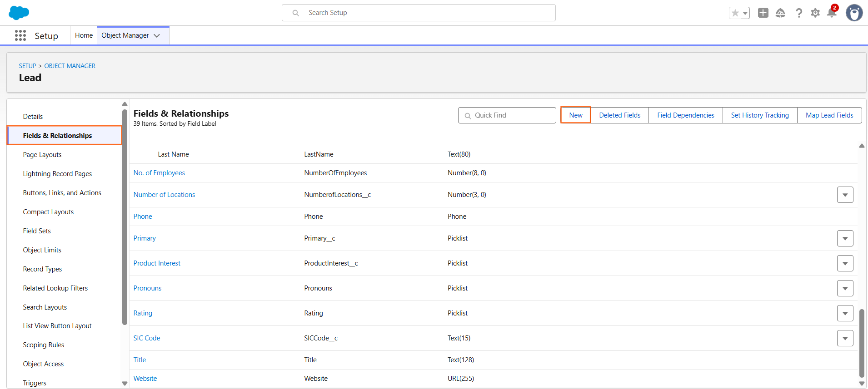Expand actions for Pronouns row
Viewport: 868px width, 389px height.
845,288
